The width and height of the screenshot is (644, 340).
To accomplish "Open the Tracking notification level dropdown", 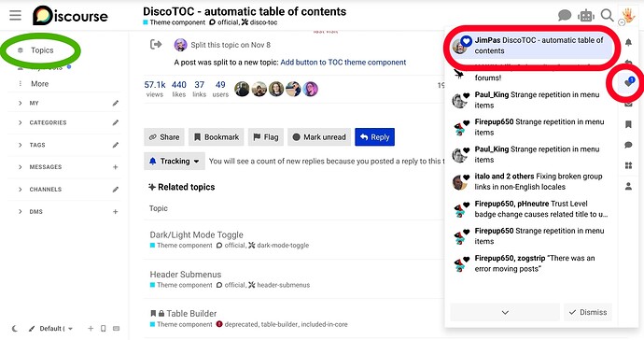I will [x=175, y=162].
